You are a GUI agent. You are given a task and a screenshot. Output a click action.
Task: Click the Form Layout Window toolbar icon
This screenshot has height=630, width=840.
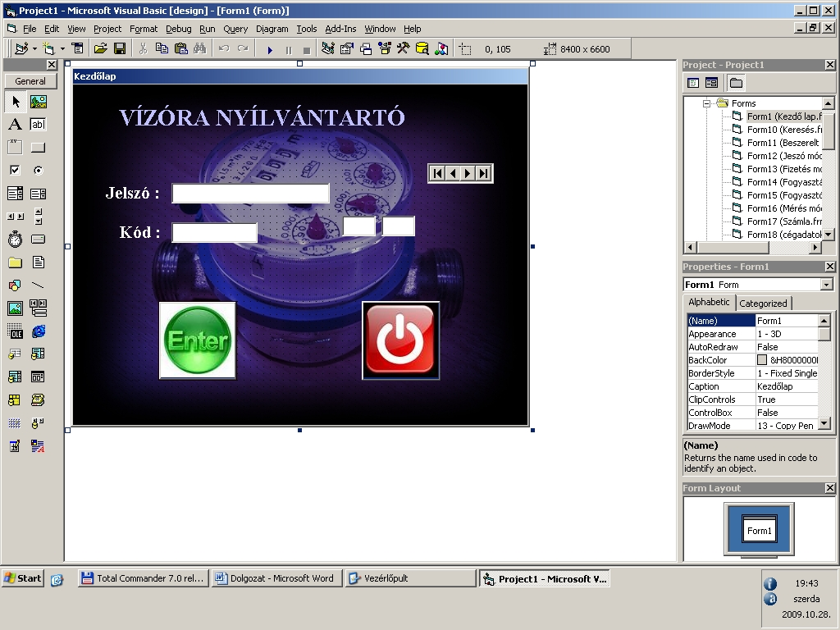point(366,49)
